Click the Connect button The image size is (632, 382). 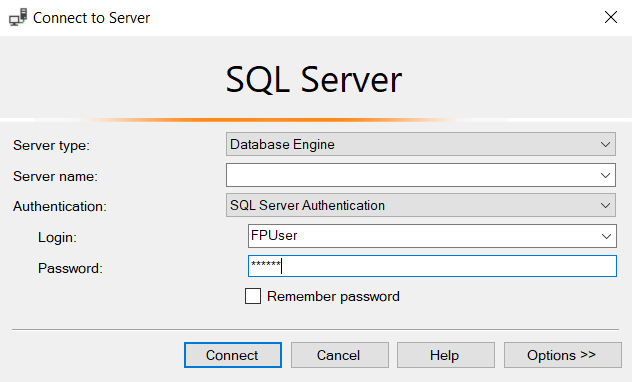pos(233,355)
